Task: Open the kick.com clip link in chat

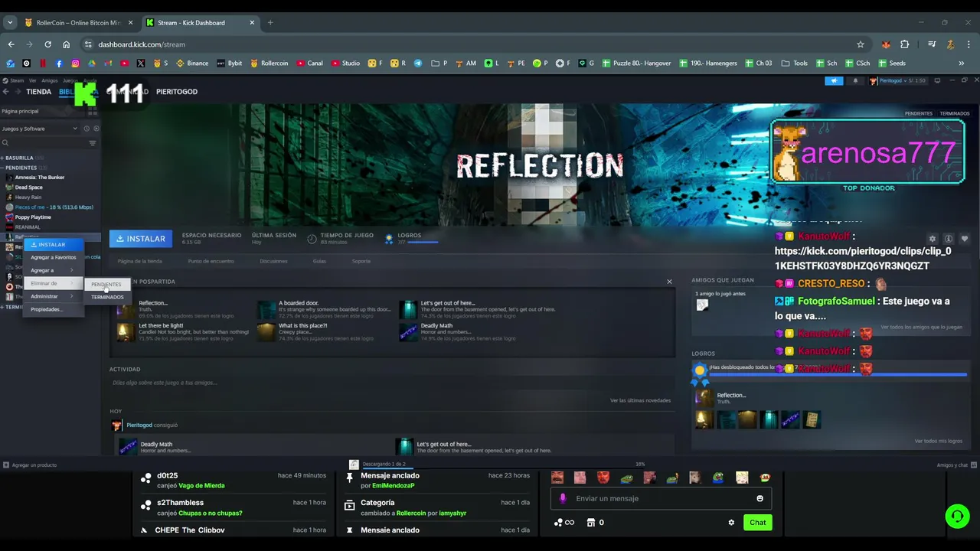Action: click(x=863, y=259)
